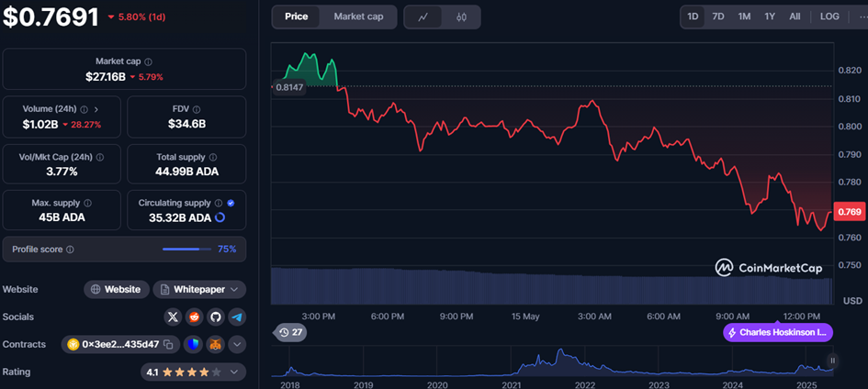Click the circulating supply progress ring icon
Viewport: 868px width, 389px height.
[220, 217]
